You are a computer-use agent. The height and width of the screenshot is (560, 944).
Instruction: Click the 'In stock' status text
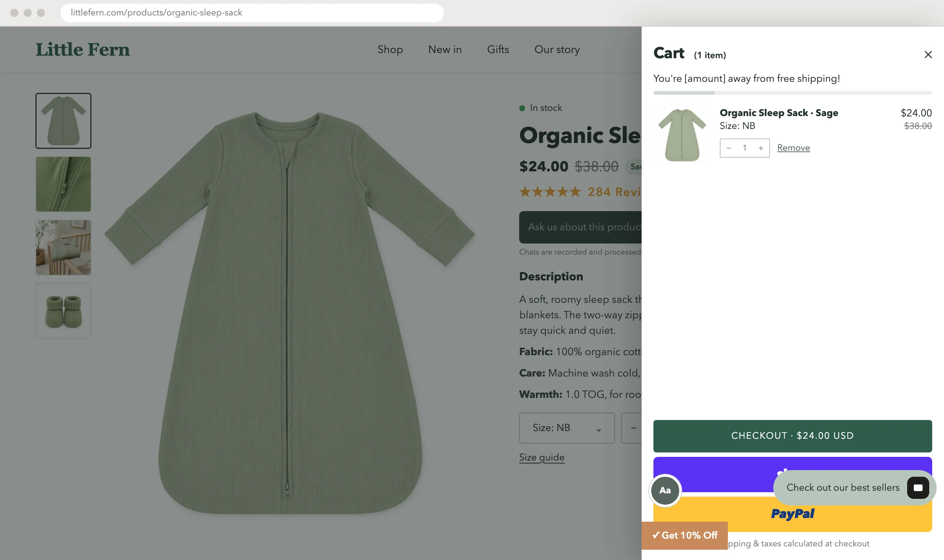pyautogui.click(x=546, y=108)
